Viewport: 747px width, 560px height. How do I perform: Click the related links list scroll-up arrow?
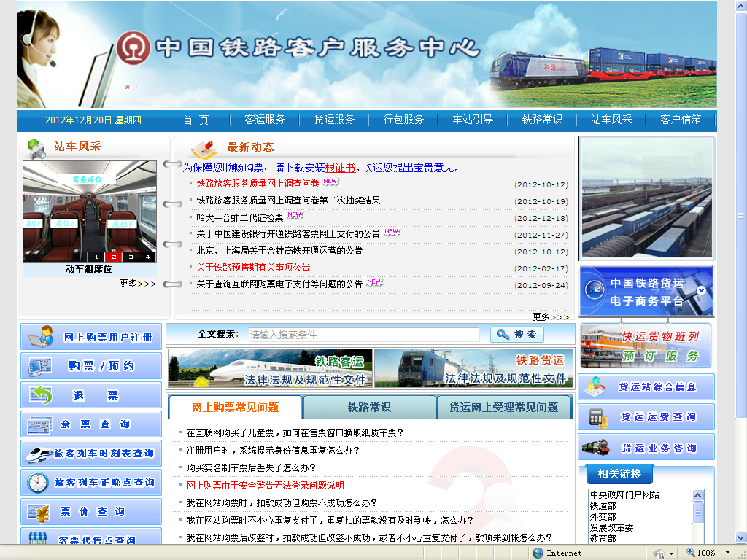pyautogui.click(x=697, y=495)
